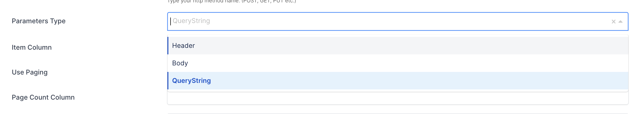Click the gray QueryString placeholder text

coord(191,21)
